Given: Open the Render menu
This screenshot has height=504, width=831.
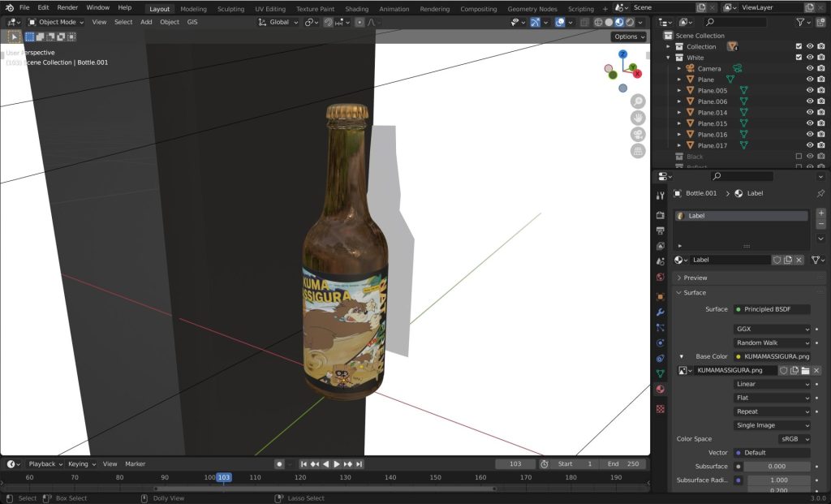Looking at the screenshot, I should pos(67,7).
